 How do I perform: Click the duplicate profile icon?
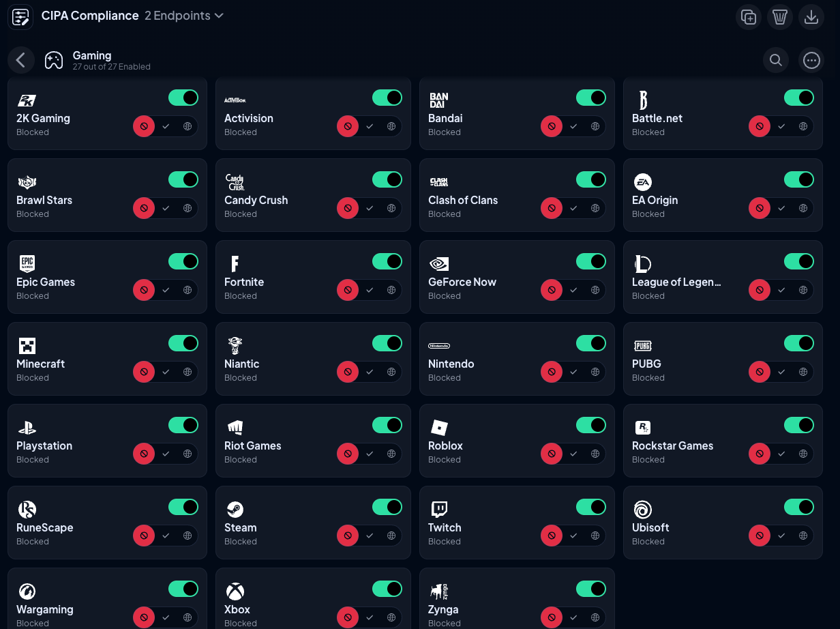[749, 17]
